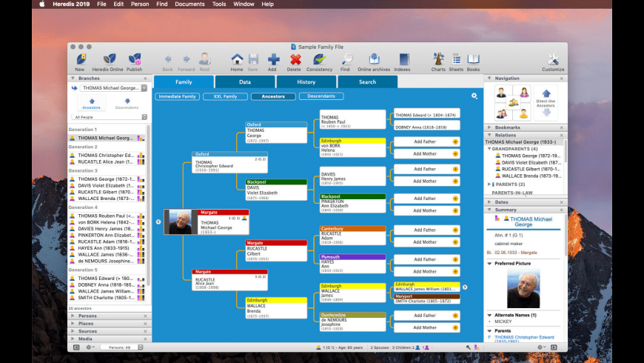The height and width of the screenshot is (363, 644).
Task: Open the Customize tools icon
Action: 553,59
